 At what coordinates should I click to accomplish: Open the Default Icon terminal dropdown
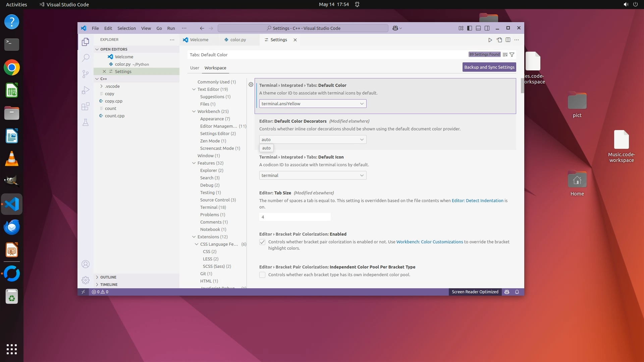coord(313,175)
